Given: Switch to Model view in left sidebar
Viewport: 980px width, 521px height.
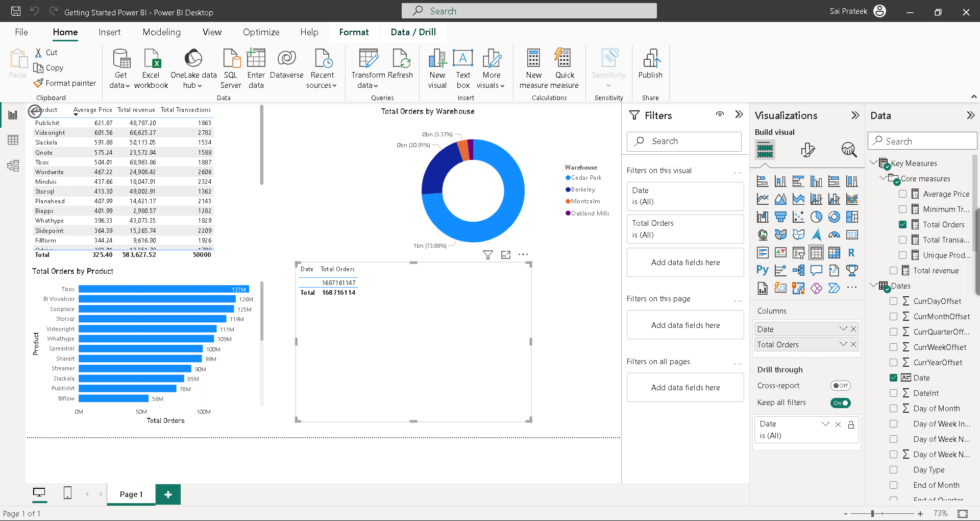Looking at the screenshot, I should pos(13,165).
